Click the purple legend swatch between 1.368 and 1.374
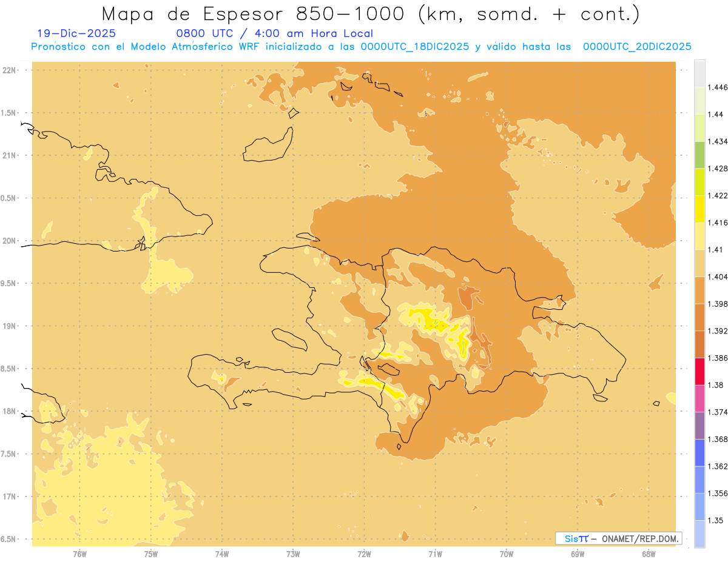728x562 pixels. [699, 426]
